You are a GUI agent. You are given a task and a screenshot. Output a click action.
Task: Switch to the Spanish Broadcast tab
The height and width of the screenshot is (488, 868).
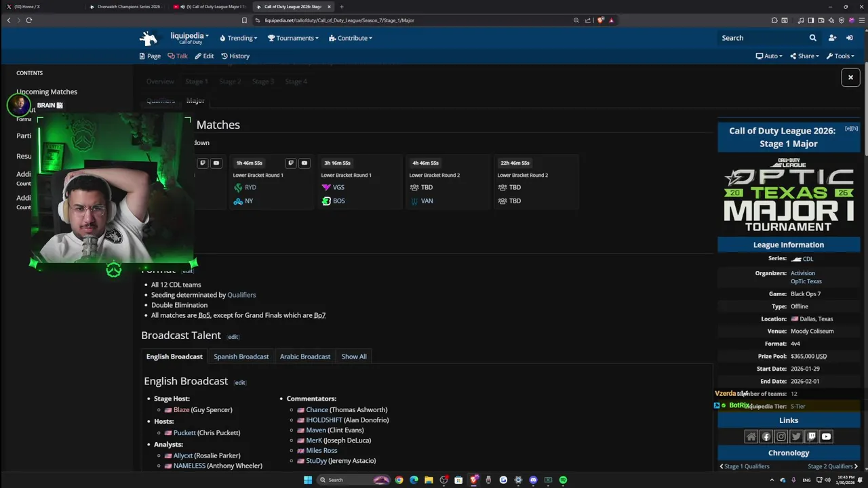pos(241,357)
